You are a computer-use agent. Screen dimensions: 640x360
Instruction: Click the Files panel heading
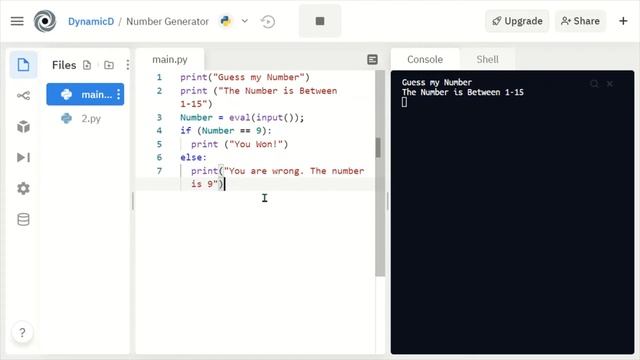tap(64, 65)
